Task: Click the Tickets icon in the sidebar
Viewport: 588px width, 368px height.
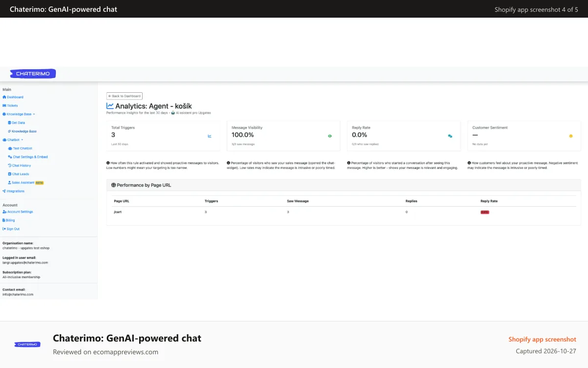Action: pyautogui.click(x=4, y=105)
